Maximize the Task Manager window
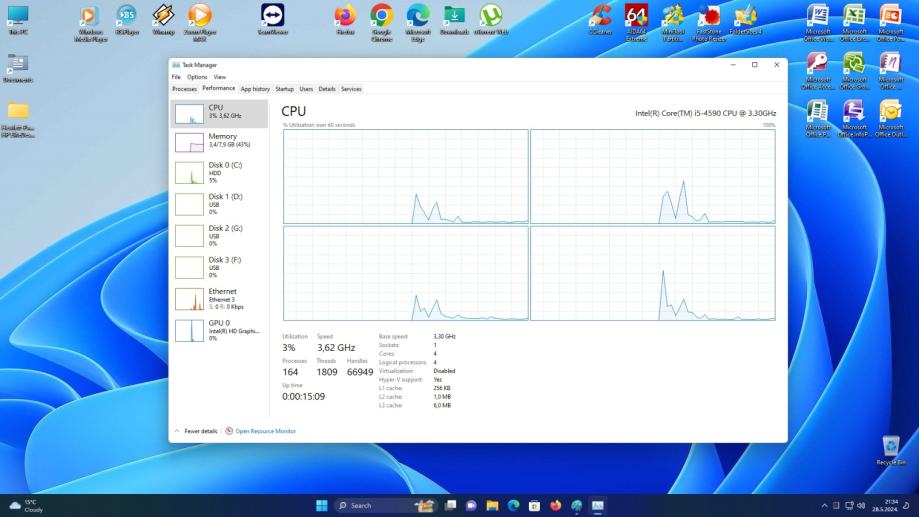Viewport: 919px width, 517px height. 754,65
